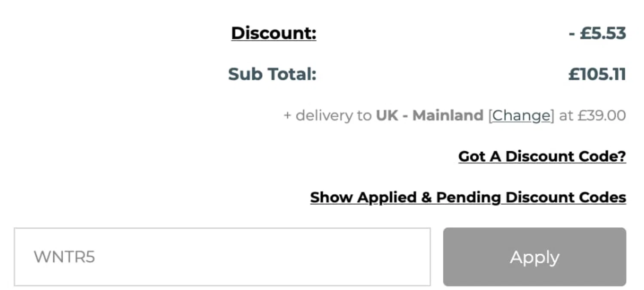Open the Got A Discount Code? link
Image resolution: width=644 pixels, height=290 pixels.
[542, 157]
